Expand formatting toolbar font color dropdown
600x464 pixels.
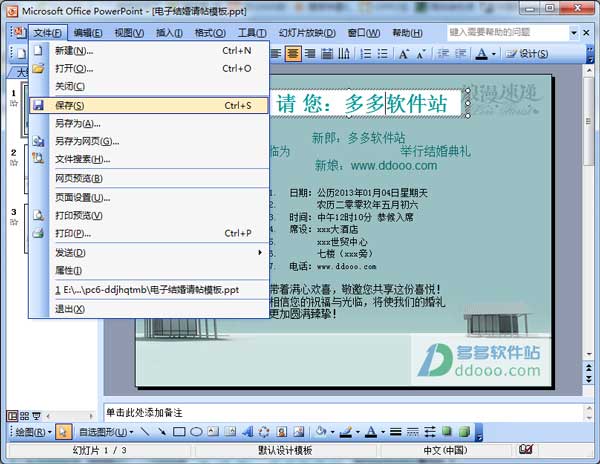[x=494, y=54]
